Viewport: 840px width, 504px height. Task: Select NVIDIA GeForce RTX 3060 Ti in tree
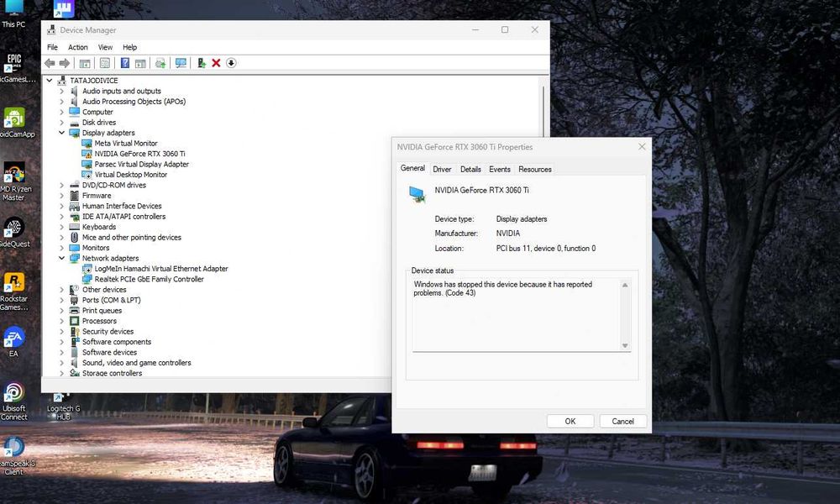pos(139,154)
